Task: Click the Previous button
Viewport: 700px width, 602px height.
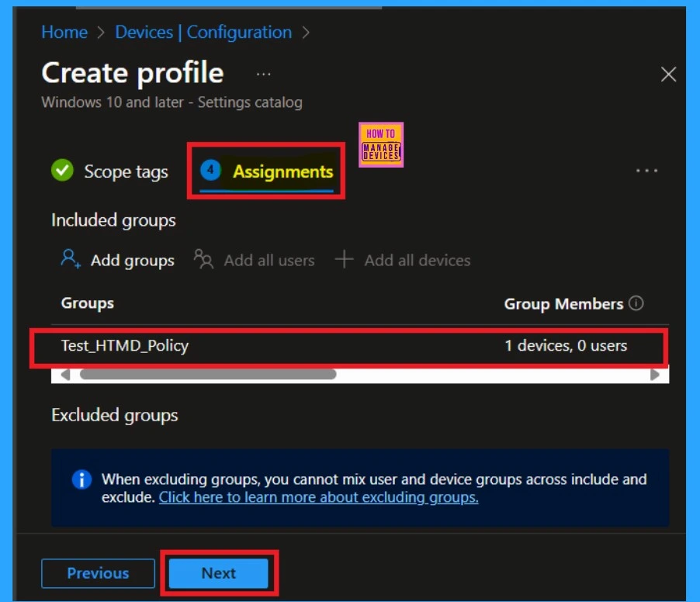Action: pos(99,573)
